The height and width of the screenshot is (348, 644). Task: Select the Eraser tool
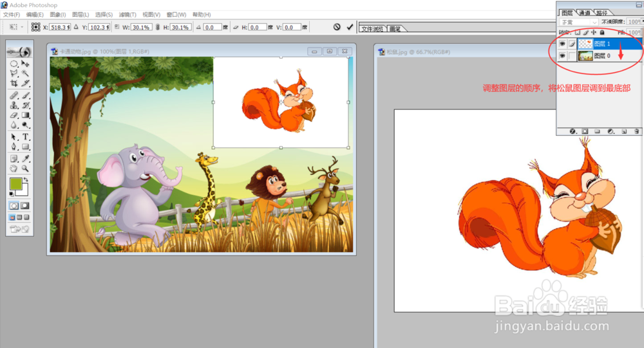[x=14, y=115]
